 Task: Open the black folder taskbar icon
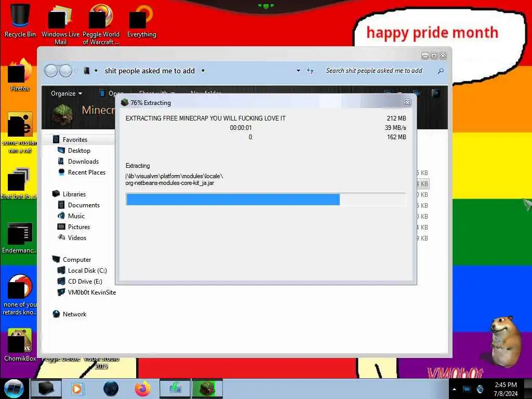pos(46,389)
